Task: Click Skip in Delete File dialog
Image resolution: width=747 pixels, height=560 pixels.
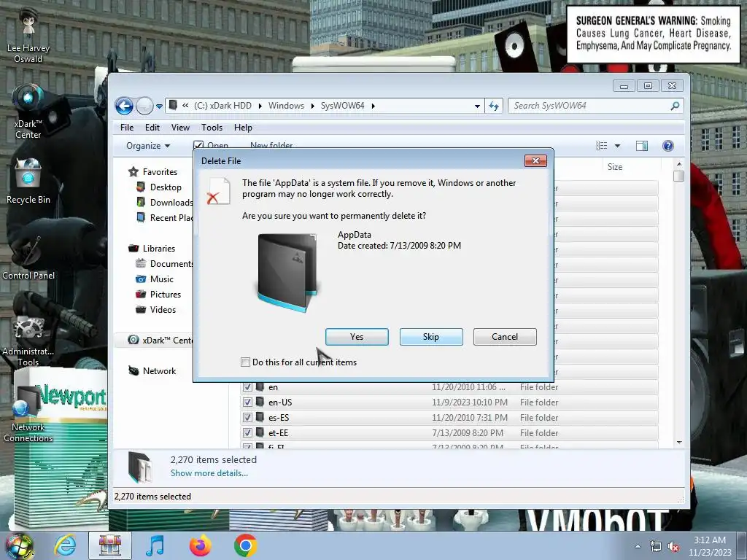Action: [x=431, y=337]
